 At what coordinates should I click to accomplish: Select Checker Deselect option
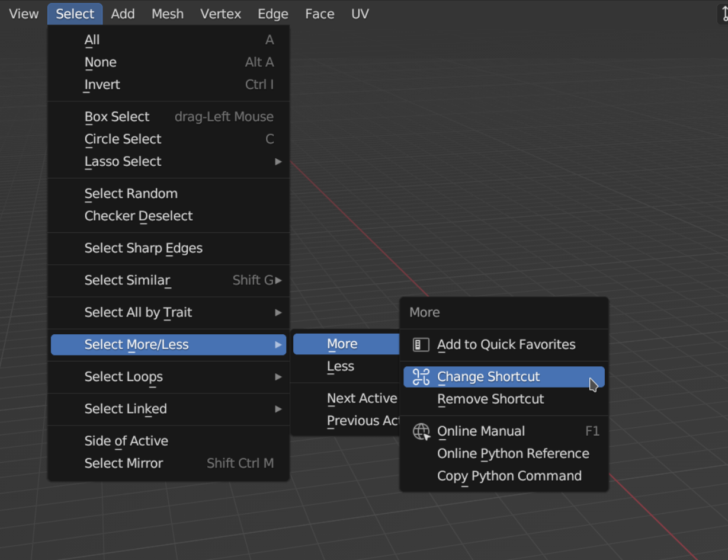click(x=139, y=216)
